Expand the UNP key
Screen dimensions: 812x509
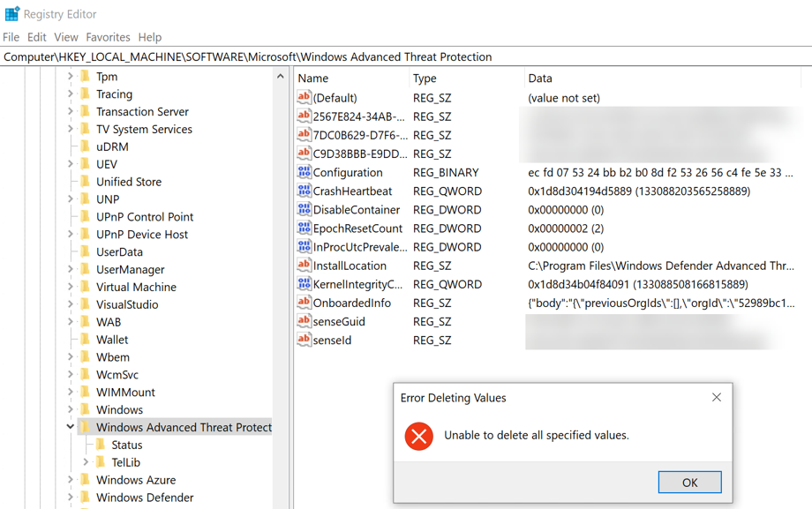[71, 199]
